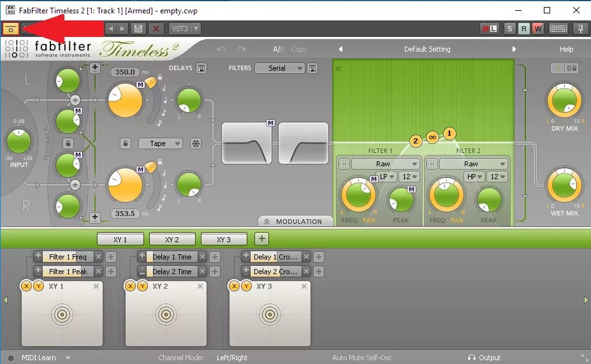Open the LP filter type dropdown
591x364 pixels.
pyautogui.click(x=387, y=177)
